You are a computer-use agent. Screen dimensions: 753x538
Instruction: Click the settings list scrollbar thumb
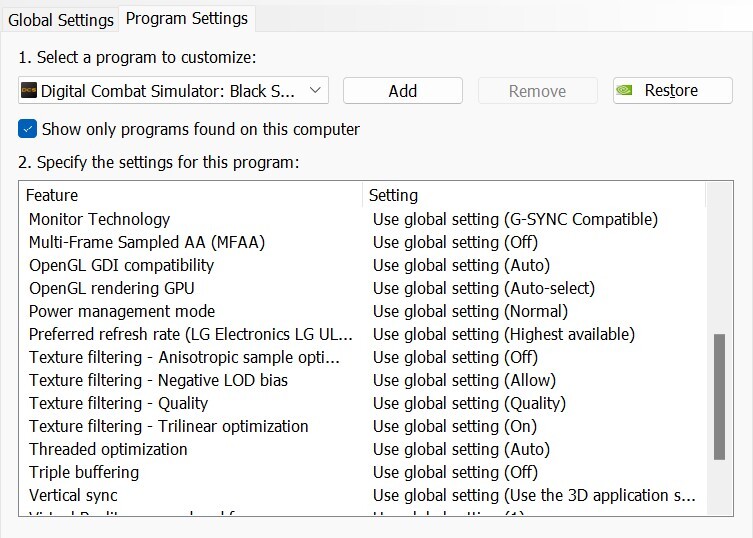click(719, 397)
